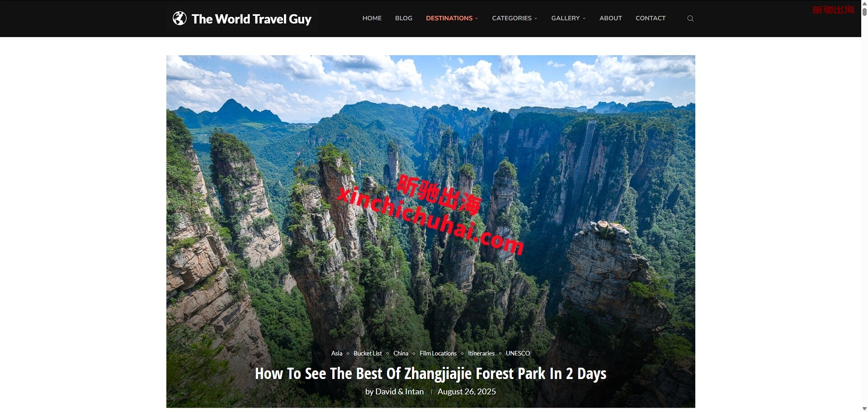Click the globe logo icon
This screenshot has height=412, width=868.
179,19
